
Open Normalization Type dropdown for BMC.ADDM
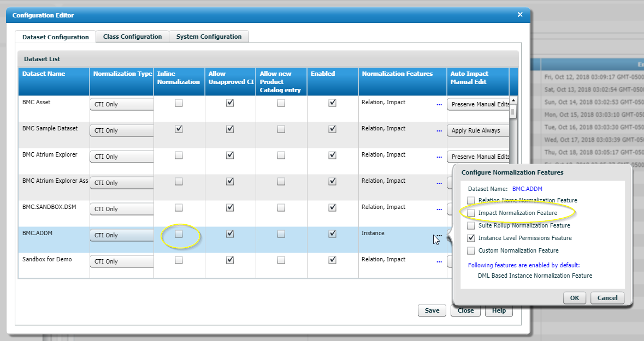pos(122,235)
